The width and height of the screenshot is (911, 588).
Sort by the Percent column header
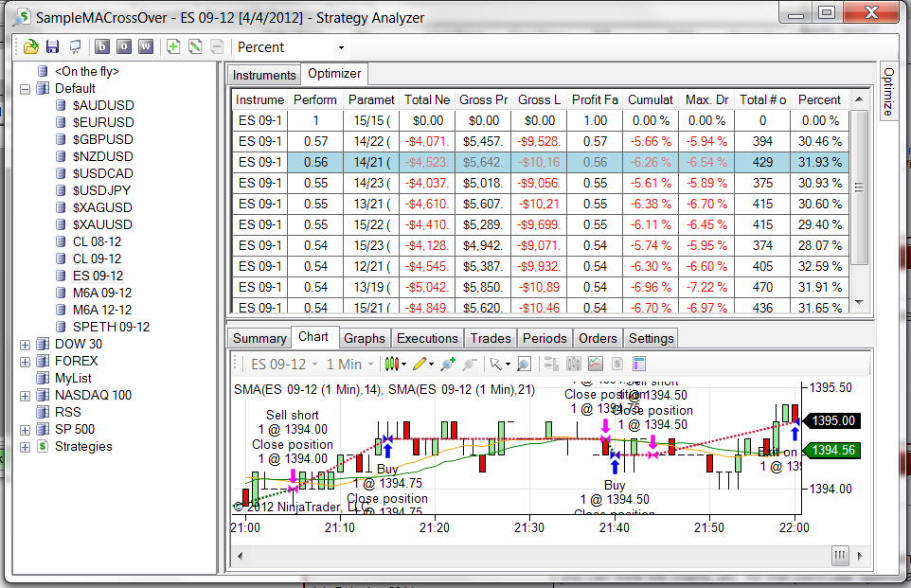click(819, 100)
